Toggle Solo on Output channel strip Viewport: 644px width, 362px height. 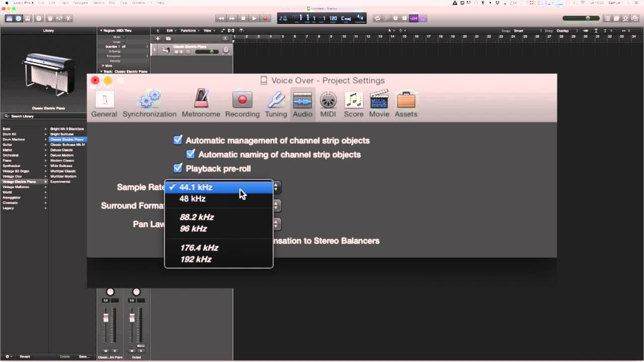point(140,350)
